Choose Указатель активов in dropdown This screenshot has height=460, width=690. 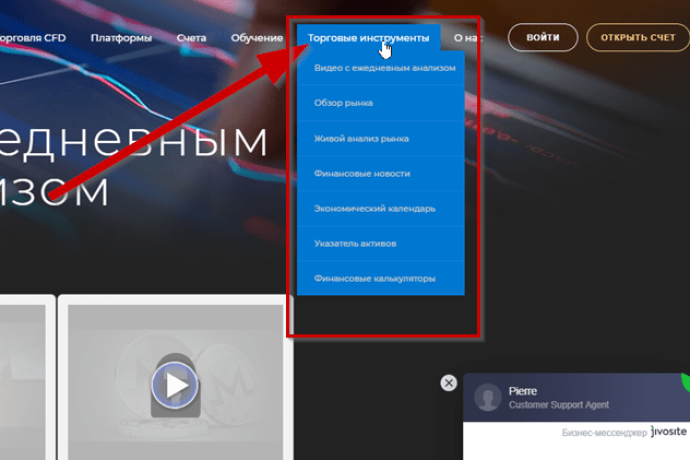tap(381, 243)
